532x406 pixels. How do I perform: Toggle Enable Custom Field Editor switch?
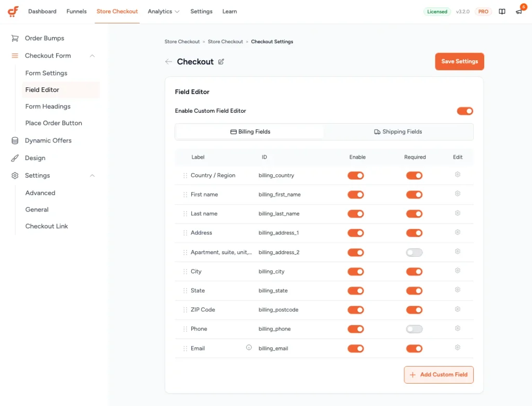pyautogui.click(x=464, y=111)
